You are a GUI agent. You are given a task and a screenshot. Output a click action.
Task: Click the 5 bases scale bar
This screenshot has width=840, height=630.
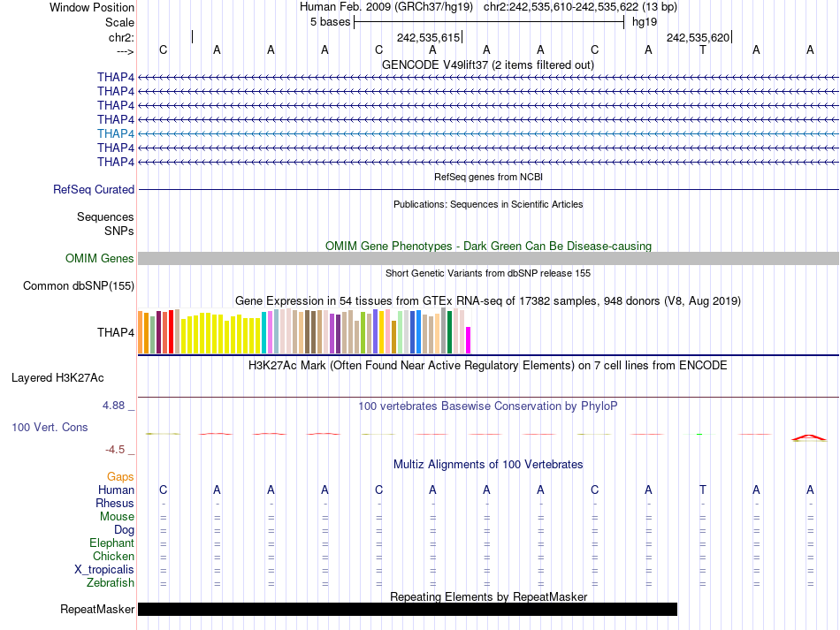tap(488, 22)
